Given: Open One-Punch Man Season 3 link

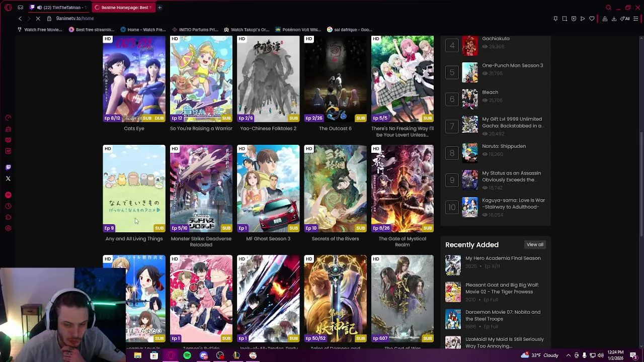Looking at the screenshot, I should coord(512,65).
